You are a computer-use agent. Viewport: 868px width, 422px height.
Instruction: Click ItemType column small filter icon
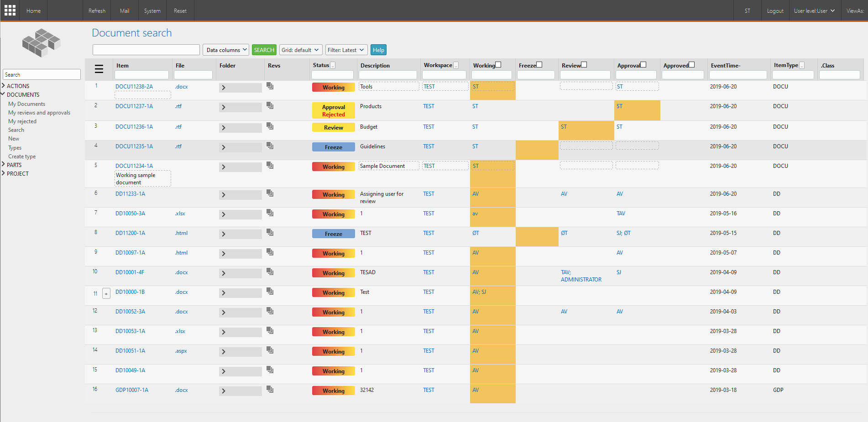pyautogui.click(x=802, y=66)
